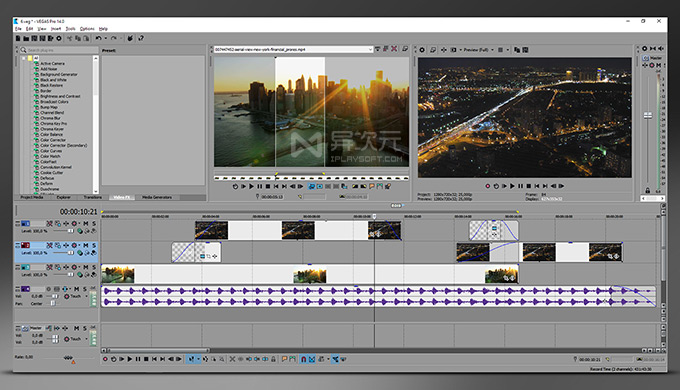Image resolution: width=680 pixels, height=390 pixels.
Task: Stop playback in the video preview window
Action: (529, 186)
